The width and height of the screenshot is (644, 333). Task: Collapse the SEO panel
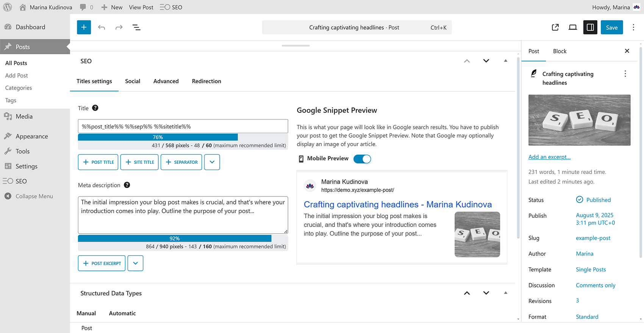coord(505,61)
